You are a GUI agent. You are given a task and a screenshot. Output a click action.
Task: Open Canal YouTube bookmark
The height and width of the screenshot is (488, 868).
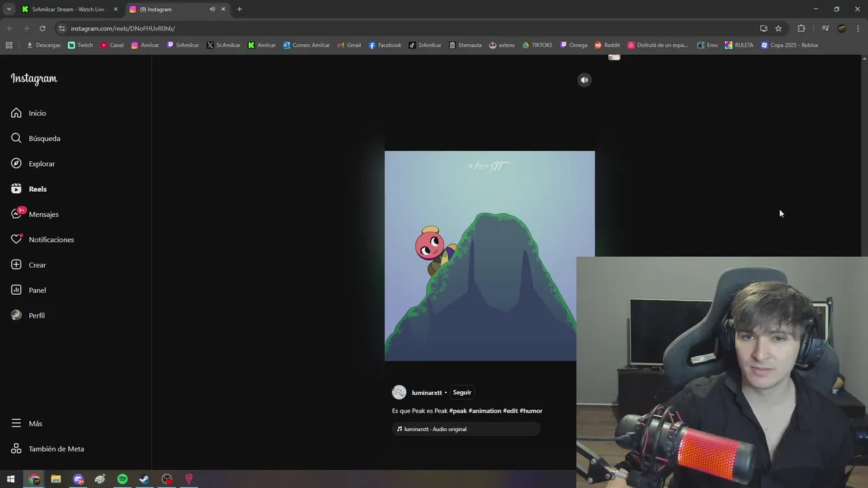[x=113, y=45]
